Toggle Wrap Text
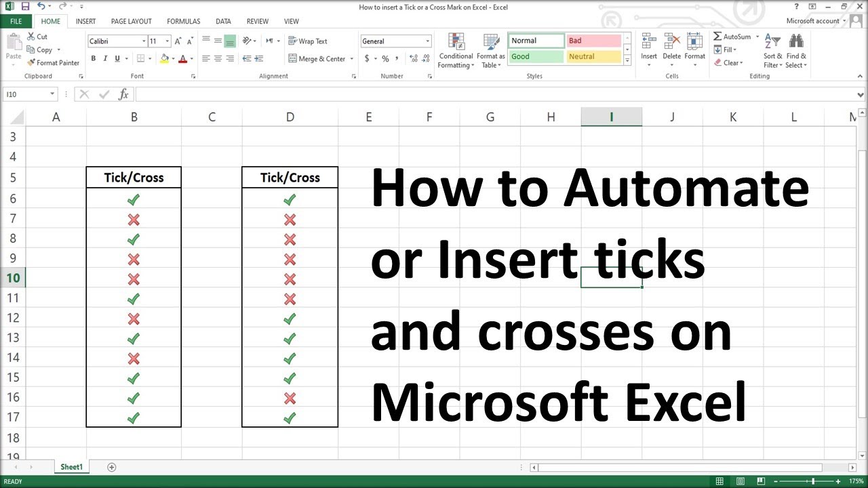This screenshot has width=868, height=488. [308, 41]
